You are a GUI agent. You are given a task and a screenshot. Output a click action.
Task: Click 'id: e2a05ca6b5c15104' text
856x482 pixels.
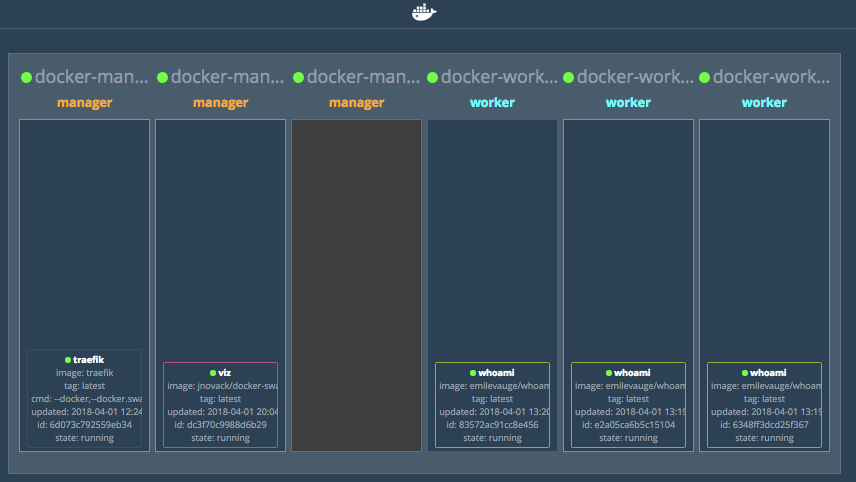coord(628,425)
